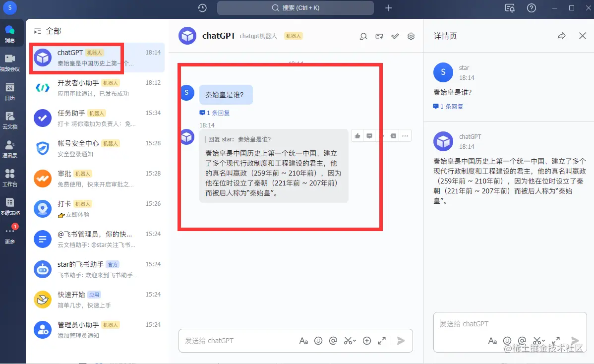Click @ mention in details panel input
The width and height of the screenshot is (594, 364).
(522, 341)
